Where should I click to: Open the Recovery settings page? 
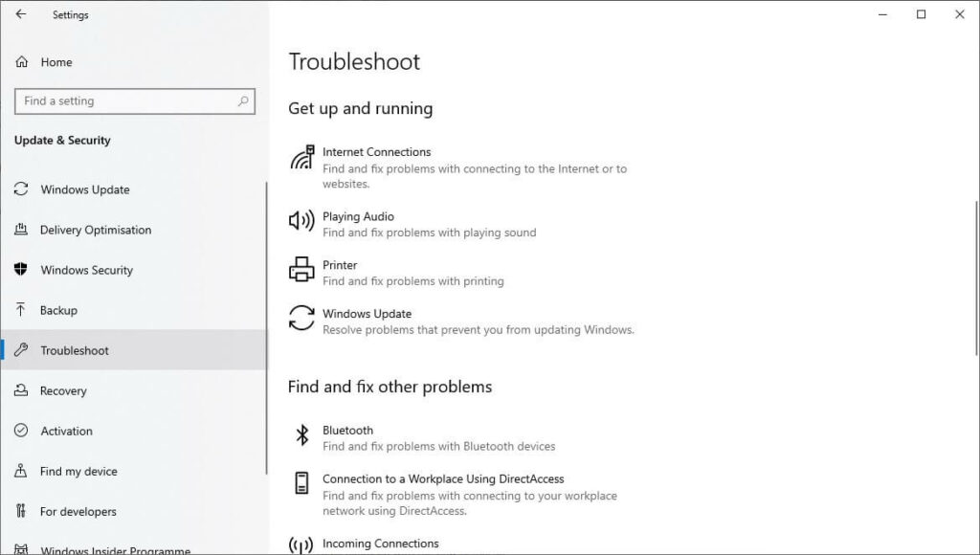tap(63, 390)
